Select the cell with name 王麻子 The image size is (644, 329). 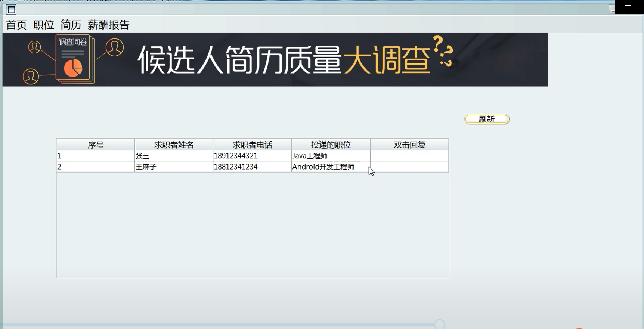coord(174,167)
